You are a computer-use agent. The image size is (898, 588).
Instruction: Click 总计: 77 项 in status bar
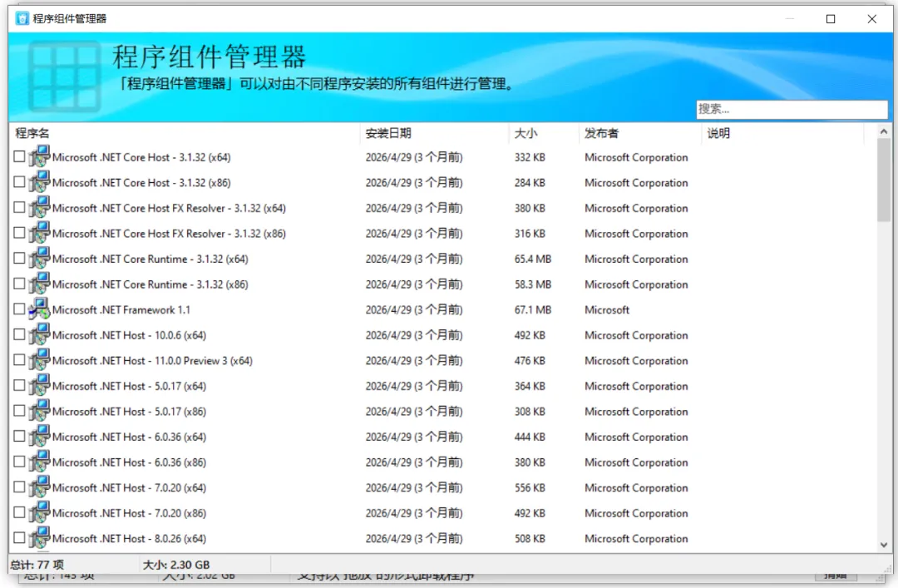(37, 565)
